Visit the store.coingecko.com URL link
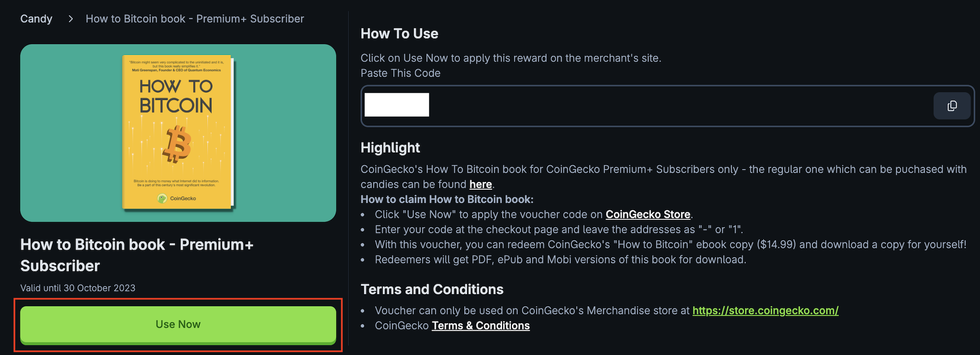The width and height of the screenshot is (980, 355). (765, 310)
